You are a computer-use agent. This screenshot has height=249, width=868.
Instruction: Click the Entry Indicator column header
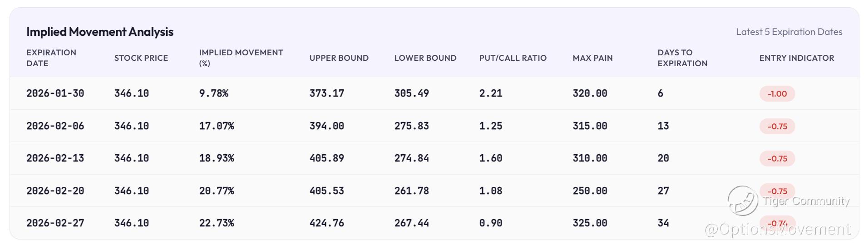(x=796, y=58)
